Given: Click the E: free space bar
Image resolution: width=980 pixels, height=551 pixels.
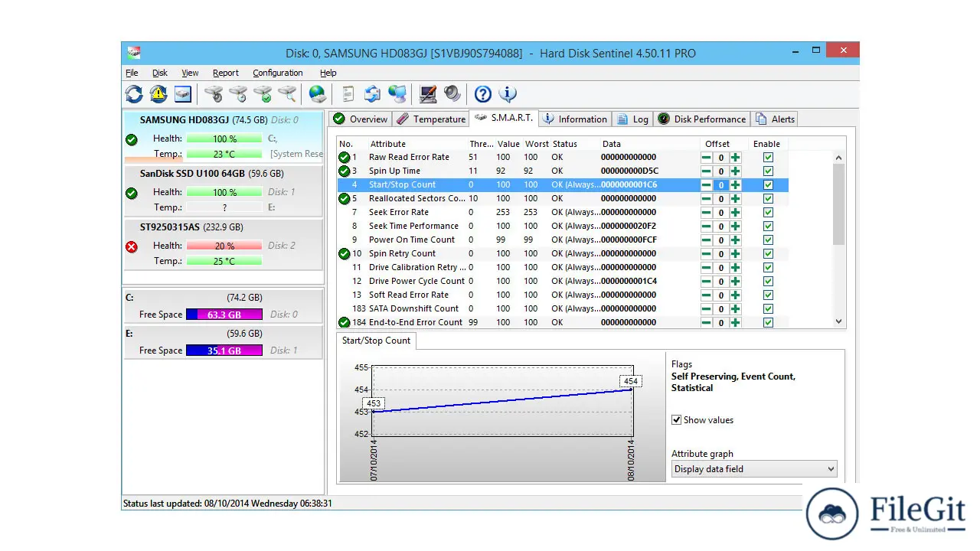Looking at the screenshot, I should 224,350.
